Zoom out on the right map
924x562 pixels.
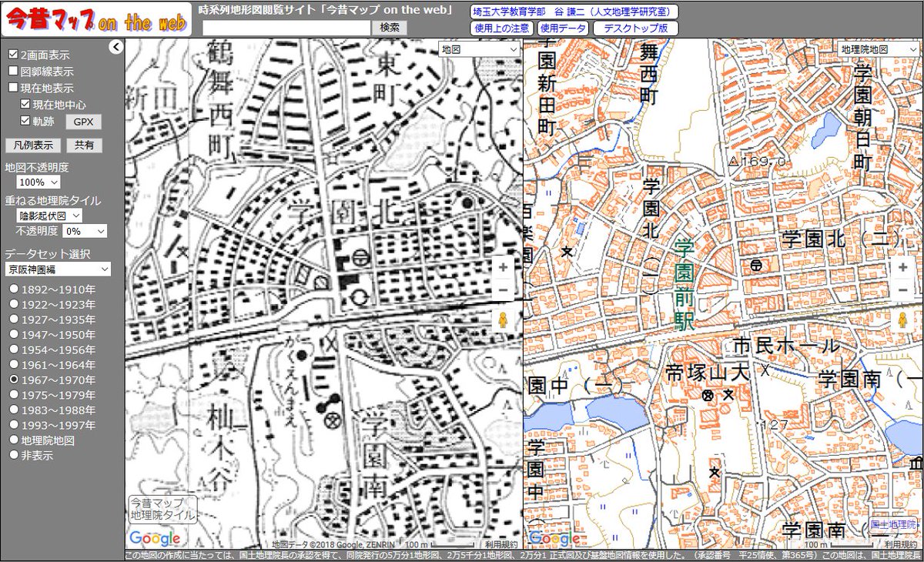click(902, 290)
